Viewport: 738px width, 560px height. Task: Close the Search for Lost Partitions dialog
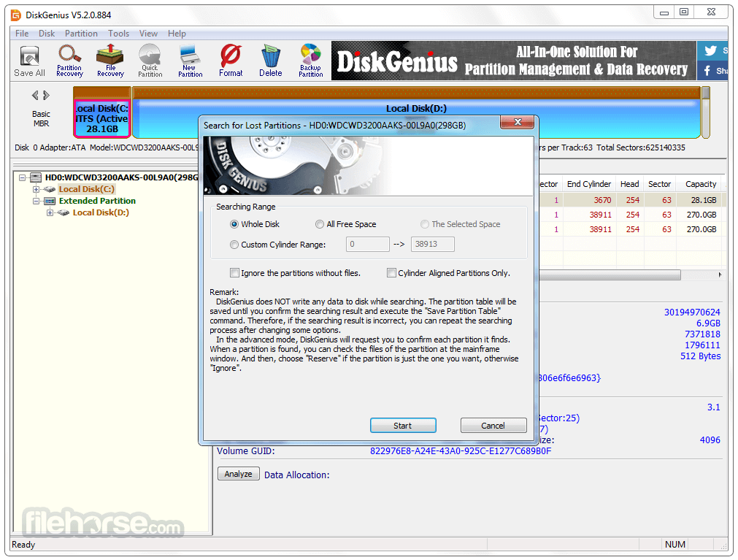pos(518,122)
